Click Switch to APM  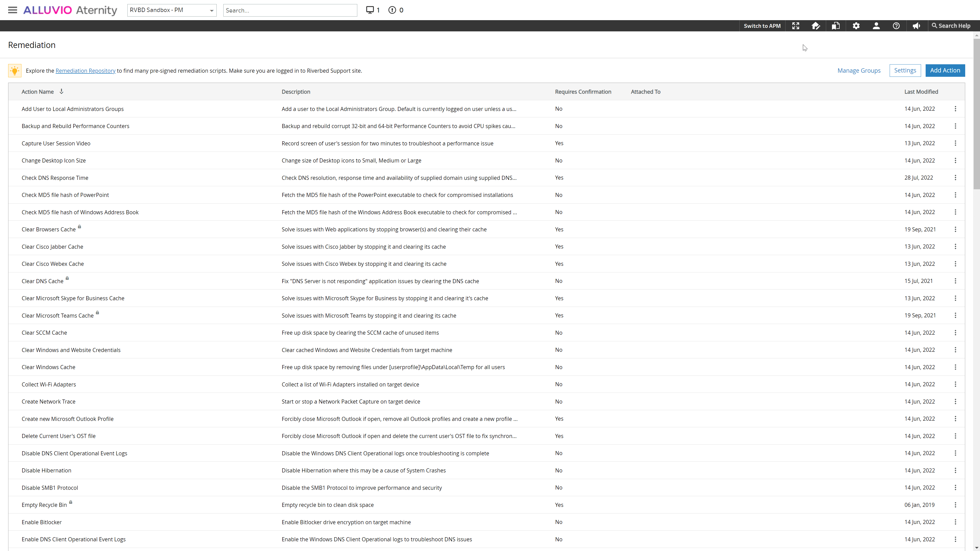(x=762, y=26)
